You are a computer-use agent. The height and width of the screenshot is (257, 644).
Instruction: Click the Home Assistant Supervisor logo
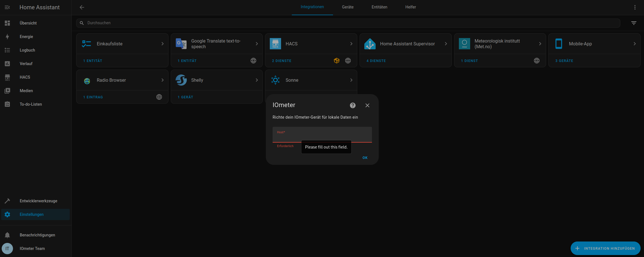pyautogui.click(x=370, y=44)
